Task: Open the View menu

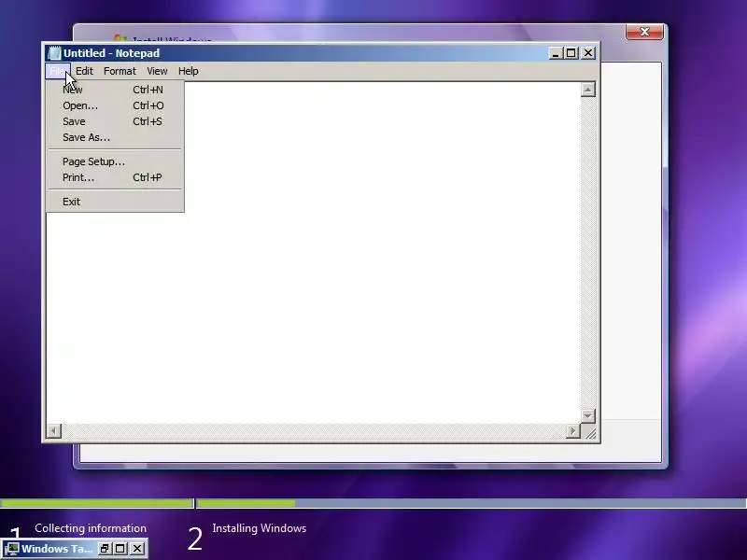Action: click(x=157, y=71)
